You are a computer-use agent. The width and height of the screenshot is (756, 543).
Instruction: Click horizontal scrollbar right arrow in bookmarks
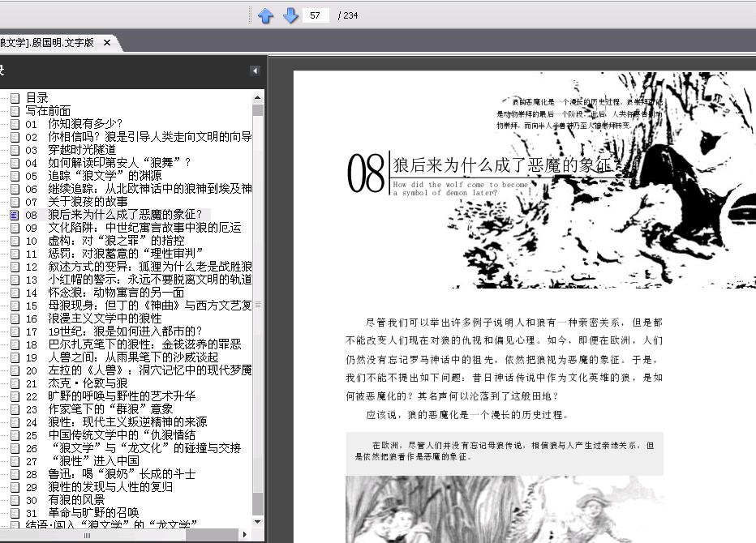click(244, 534)
